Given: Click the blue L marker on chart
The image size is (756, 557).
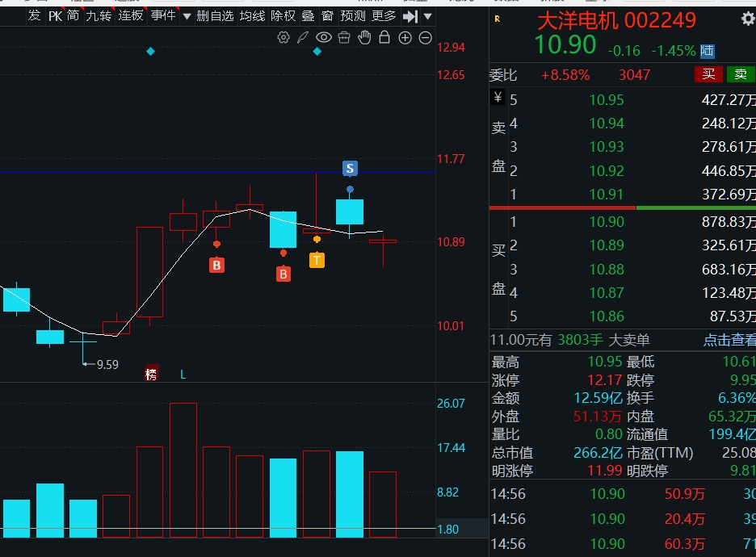Looking at the screenshot, I should coord(183,375).
